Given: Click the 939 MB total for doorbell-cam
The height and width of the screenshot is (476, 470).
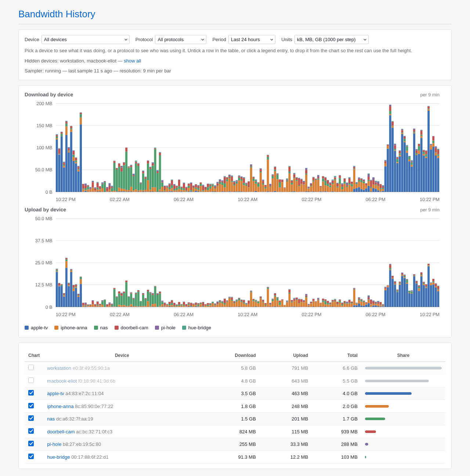Looking at the screenshot, I should point(349,432).
